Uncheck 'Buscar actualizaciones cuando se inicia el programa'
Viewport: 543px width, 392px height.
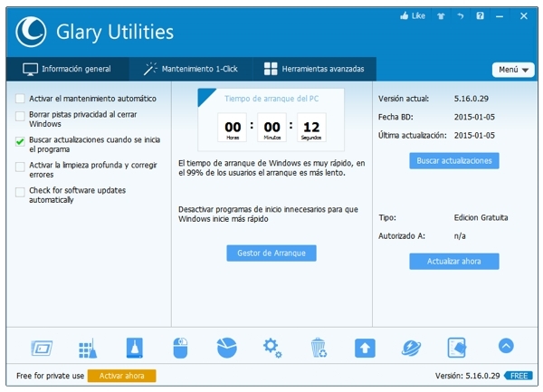pos(20,141)
